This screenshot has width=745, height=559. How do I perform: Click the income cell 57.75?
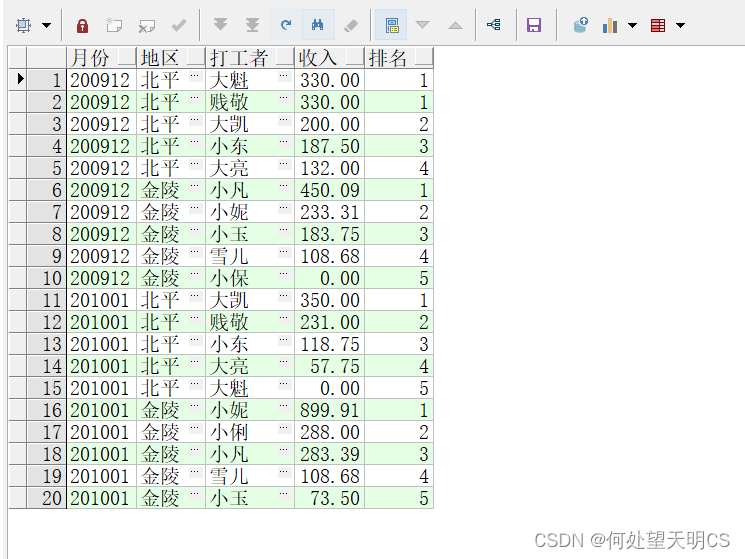329,366
